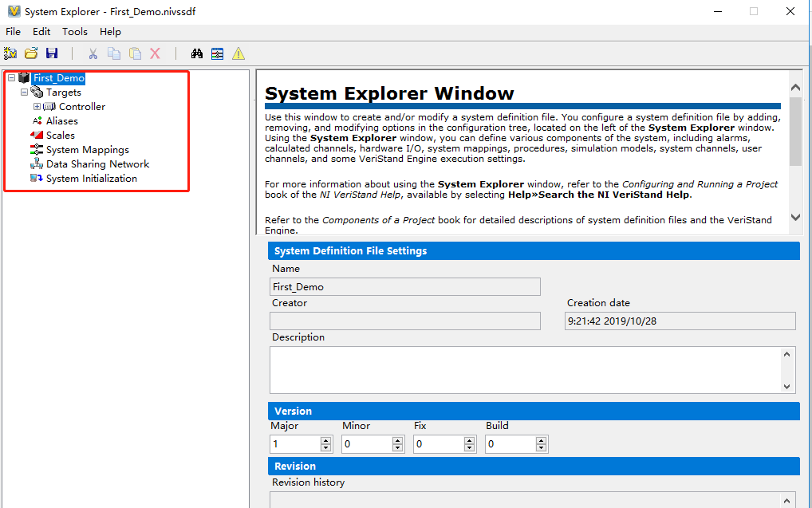Click the help pane scroll down arrow

(x=796, y=218)
